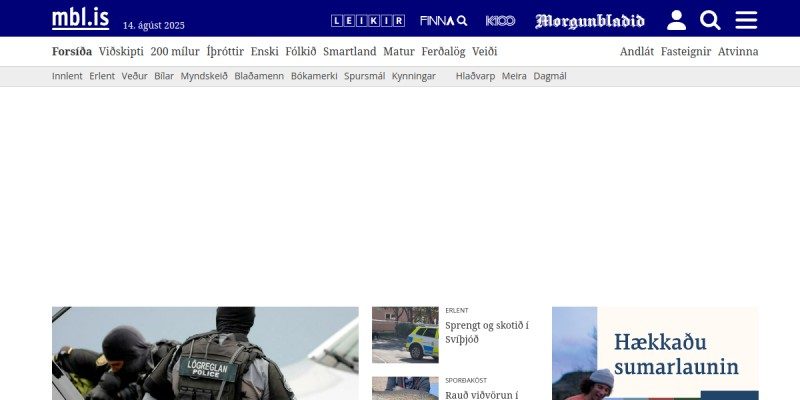Open the Atvinna jobs link
The width and height of the screenshot is (800, 400).
tap(738, 52)
